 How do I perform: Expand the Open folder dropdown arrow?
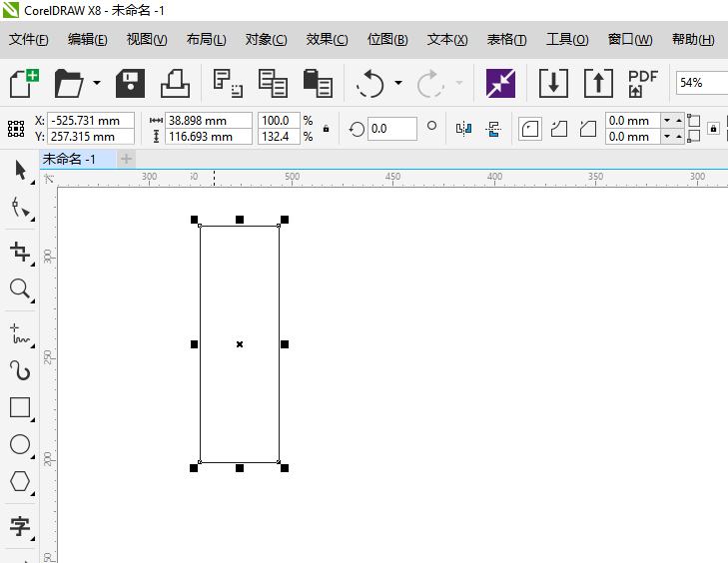[97, 83]
